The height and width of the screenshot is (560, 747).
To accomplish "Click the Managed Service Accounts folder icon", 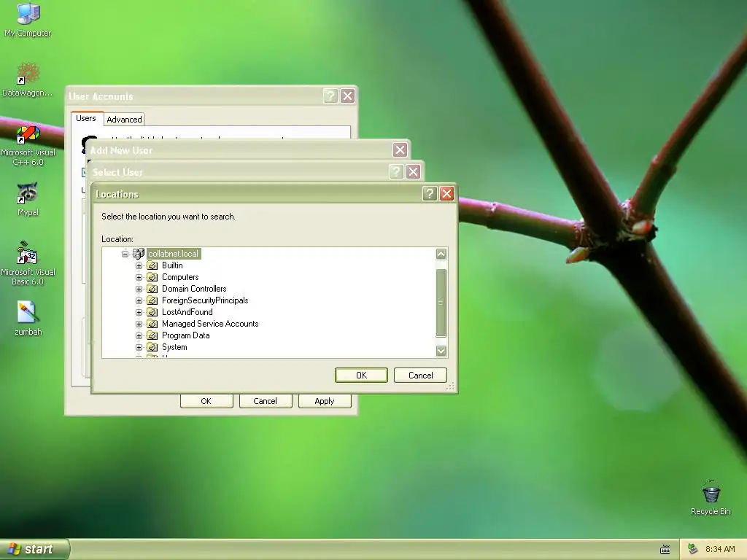I will tap(152, 324).
